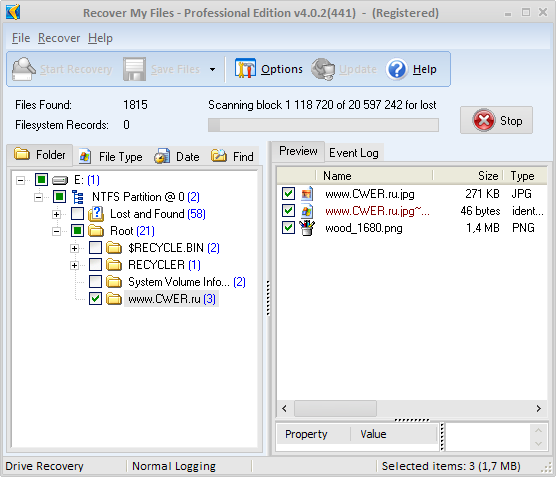Expand the Lost and Found node

pyautogui.click(x=56, y=214)
